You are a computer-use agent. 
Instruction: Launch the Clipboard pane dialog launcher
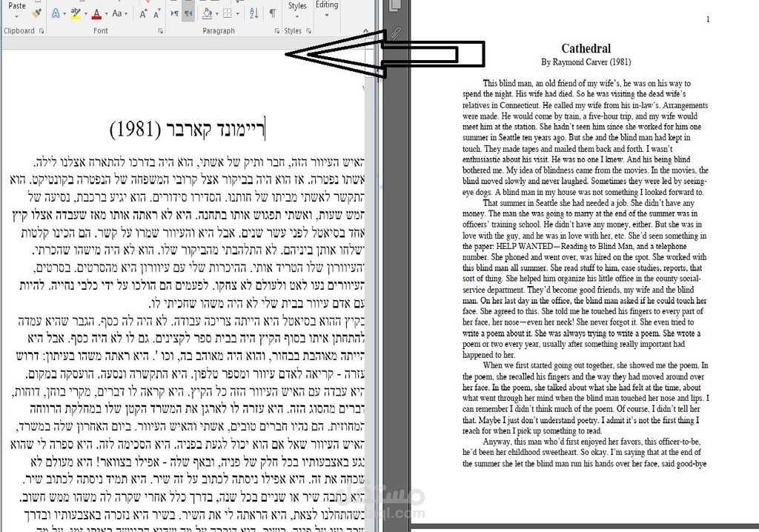(42, 31)
